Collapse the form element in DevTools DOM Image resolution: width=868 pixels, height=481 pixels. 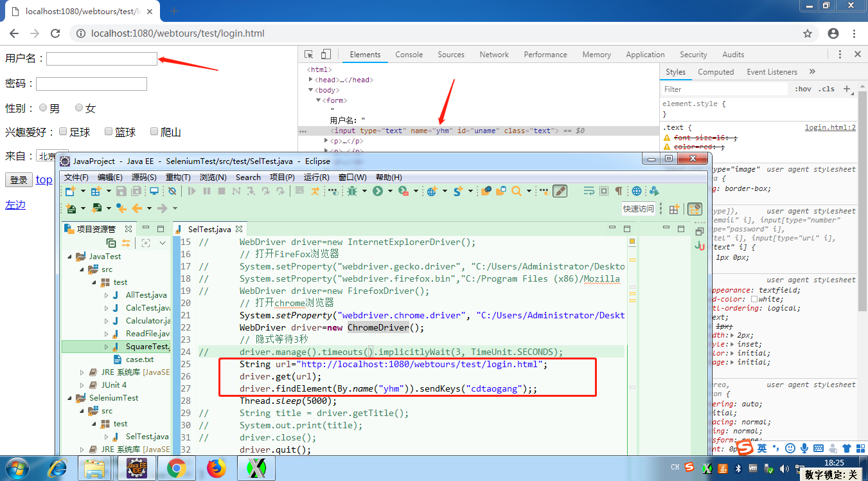317,100
